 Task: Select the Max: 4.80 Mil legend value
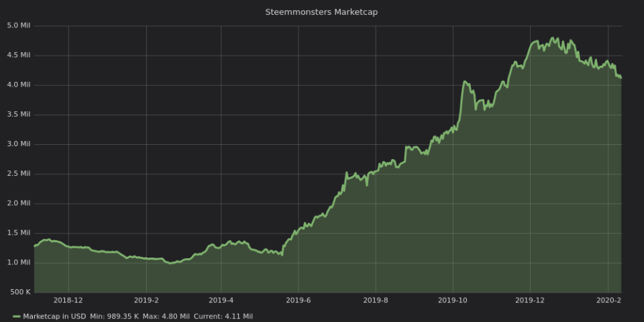pos(166,316)
